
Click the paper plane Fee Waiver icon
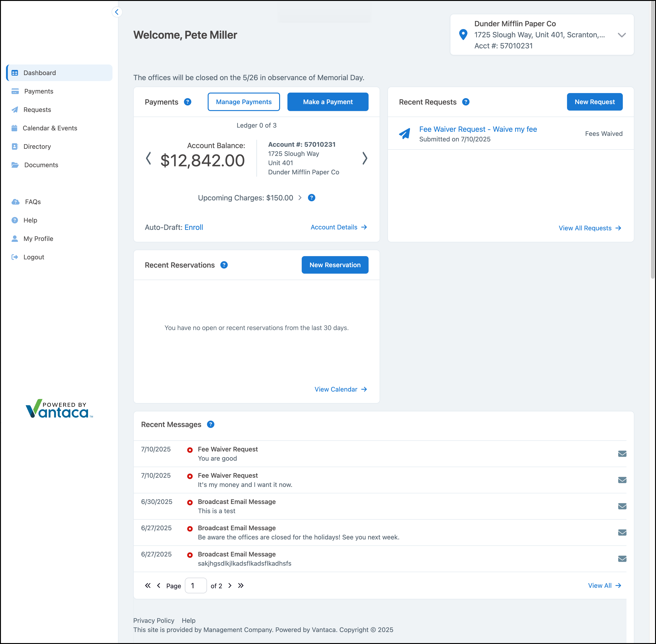click(x=405, y=134)
